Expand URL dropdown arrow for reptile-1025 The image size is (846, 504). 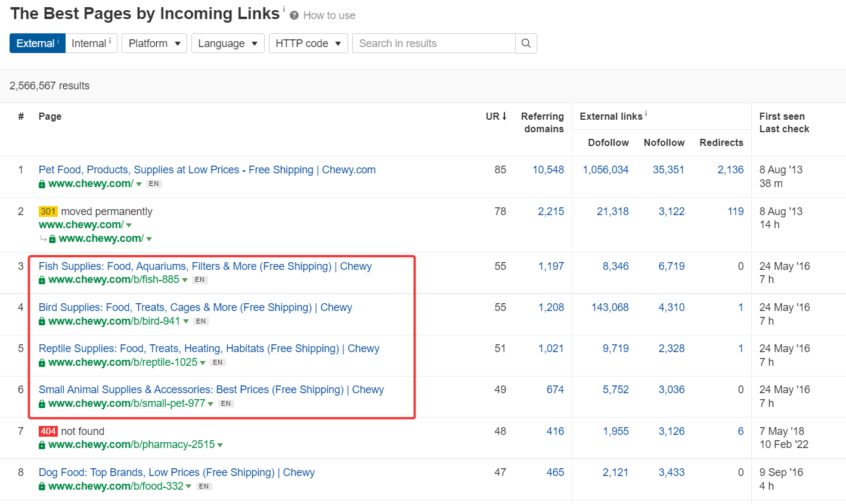click(203, 363)
